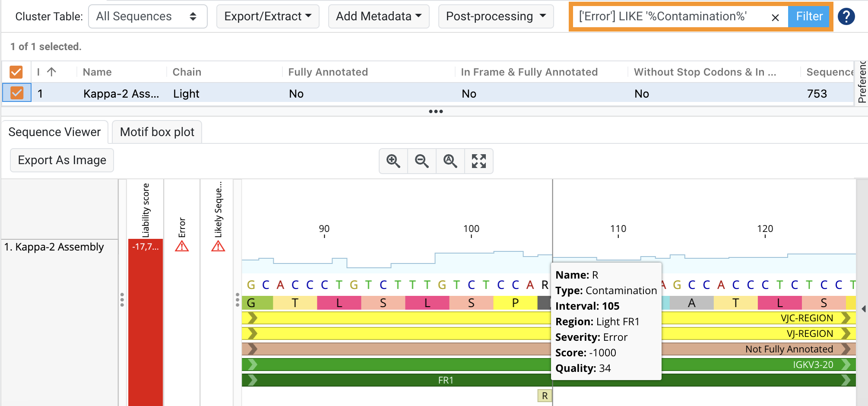Open the Add Metadata dropdown menu
868x406 pixels.
point(379,16)
